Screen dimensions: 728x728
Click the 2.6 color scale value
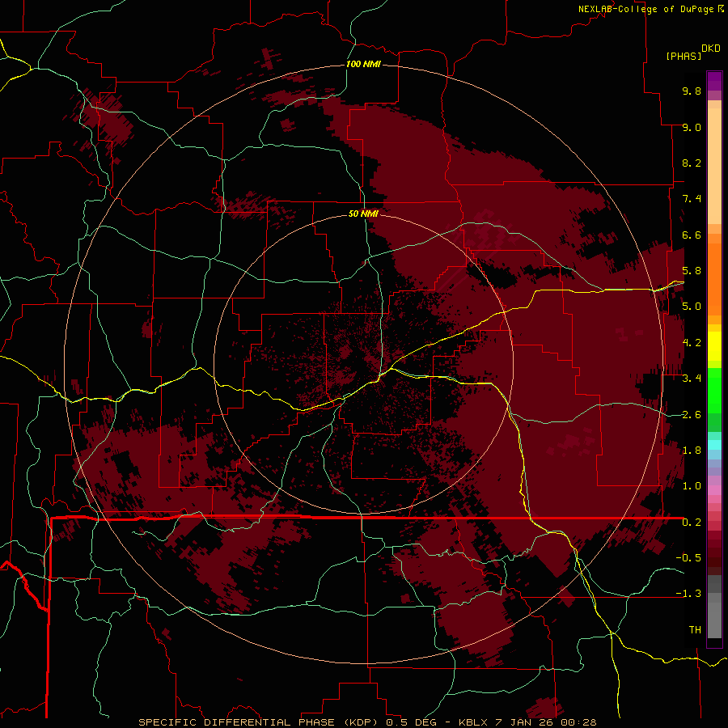pos(692,415)
